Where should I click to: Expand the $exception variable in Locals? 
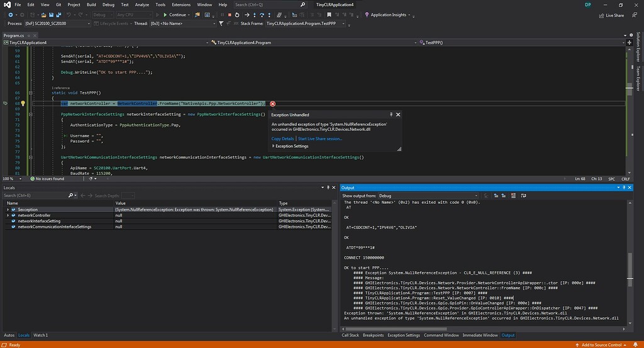[8, 210]
